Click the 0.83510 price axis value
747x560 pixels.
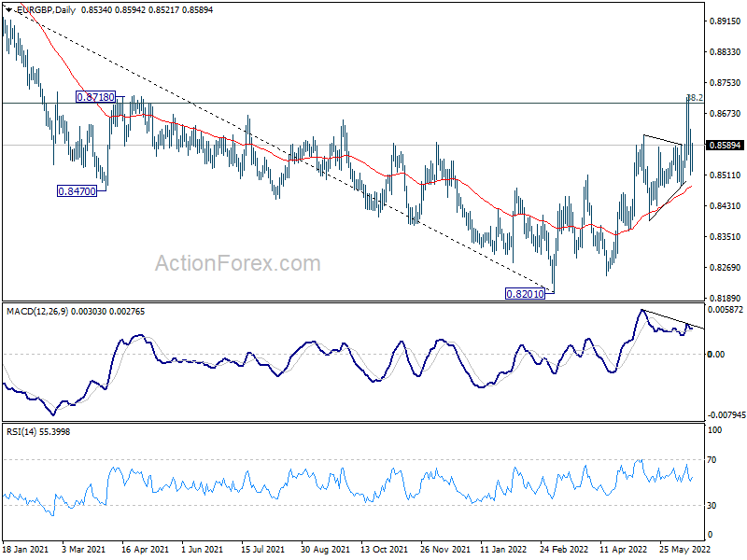(726, 237)
